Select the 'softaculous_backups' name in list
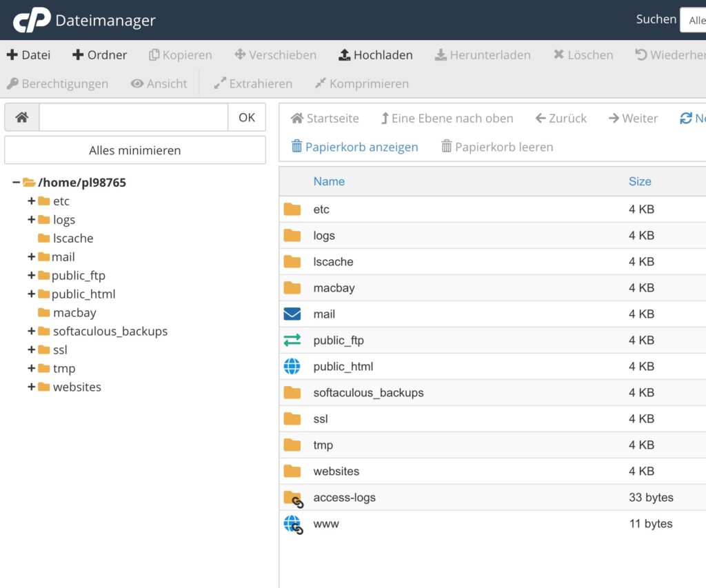This screenshot has height=588, width=706. [x=368, y=393]
